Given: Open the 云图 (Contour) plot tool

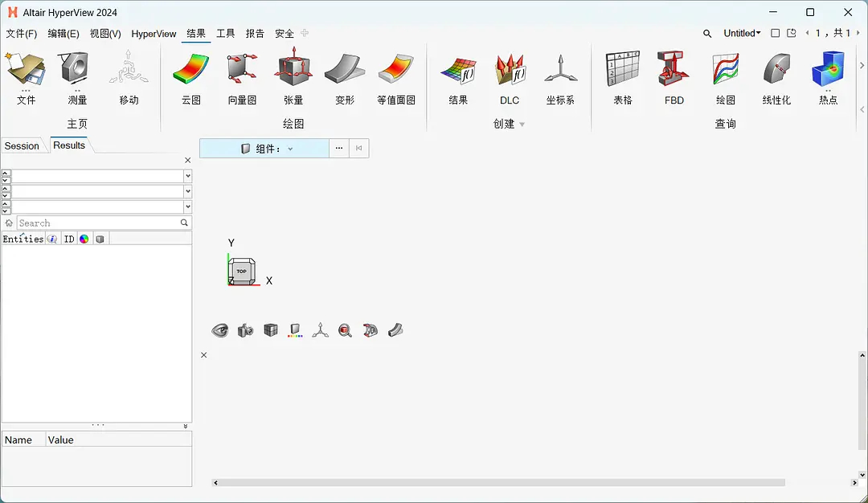Looking at the screenshot, I should coord(191,77).
